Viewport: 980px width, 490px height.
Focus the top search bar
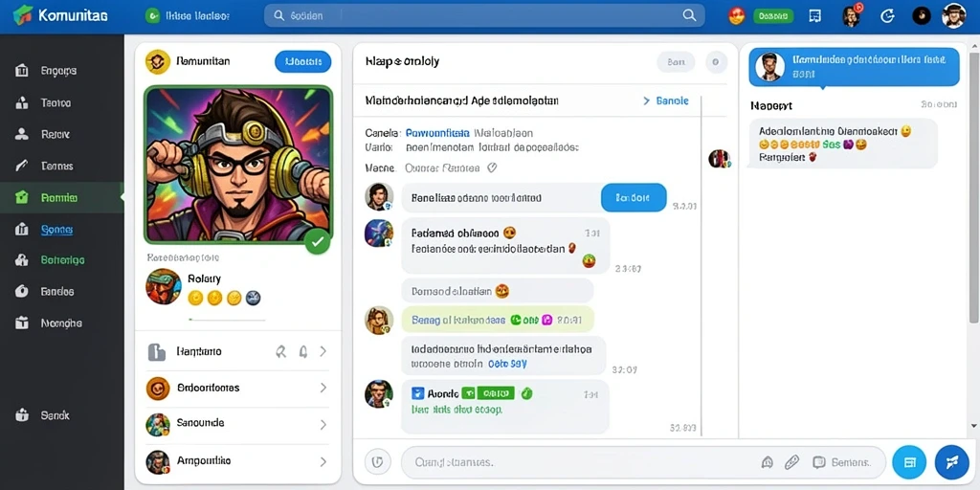tap(484, 15)
